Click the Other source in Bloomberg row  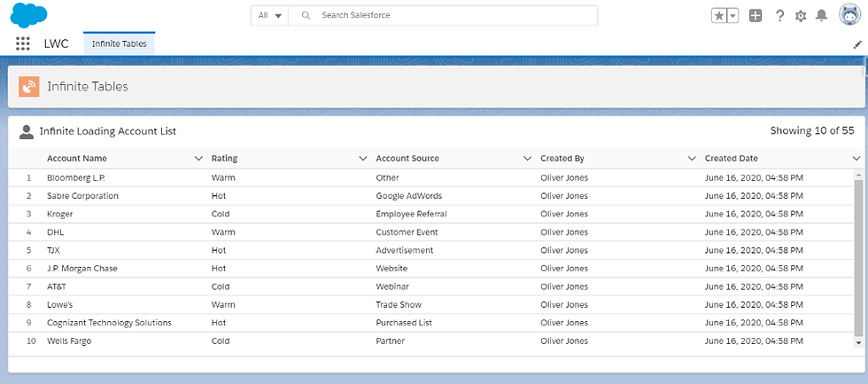[388, 178]
